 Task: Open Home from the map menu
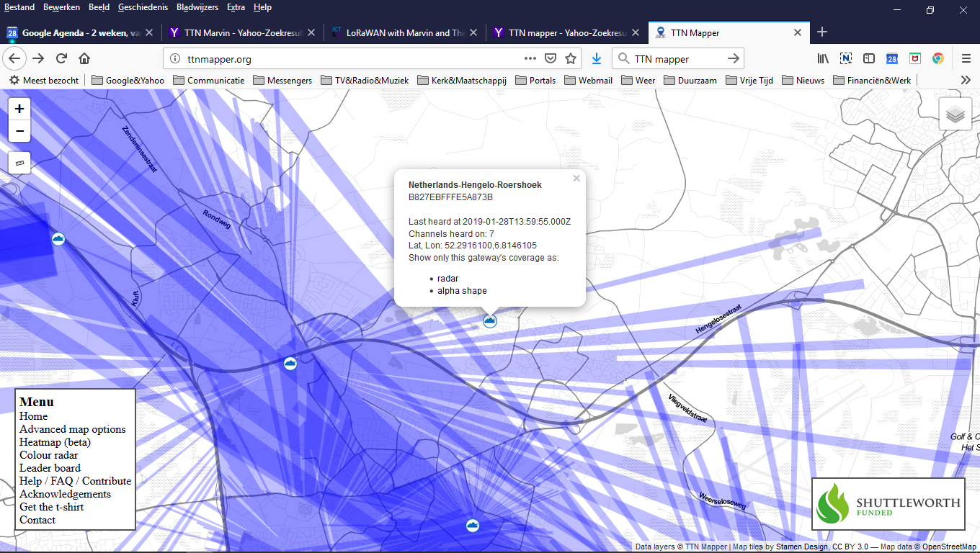click(x=33, y=416)
